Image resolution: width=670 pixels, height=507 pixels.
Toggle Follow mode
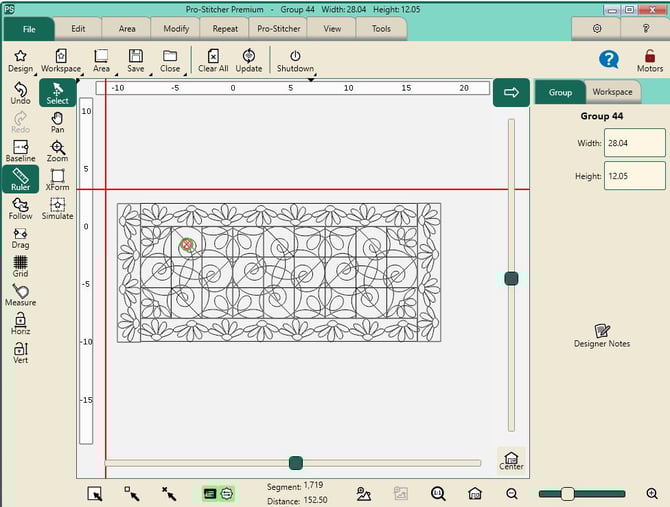[21, 209]
